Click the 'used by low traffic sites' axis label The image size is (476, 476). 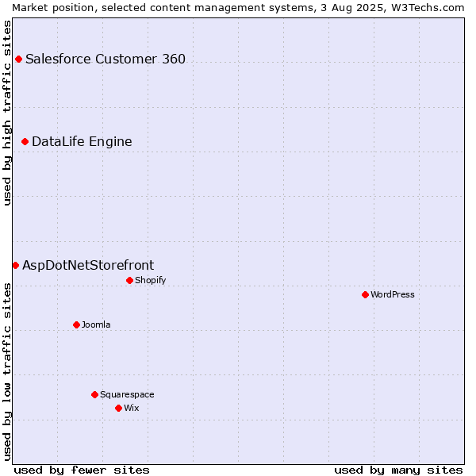pyautogui.click(x=7, y=372)
